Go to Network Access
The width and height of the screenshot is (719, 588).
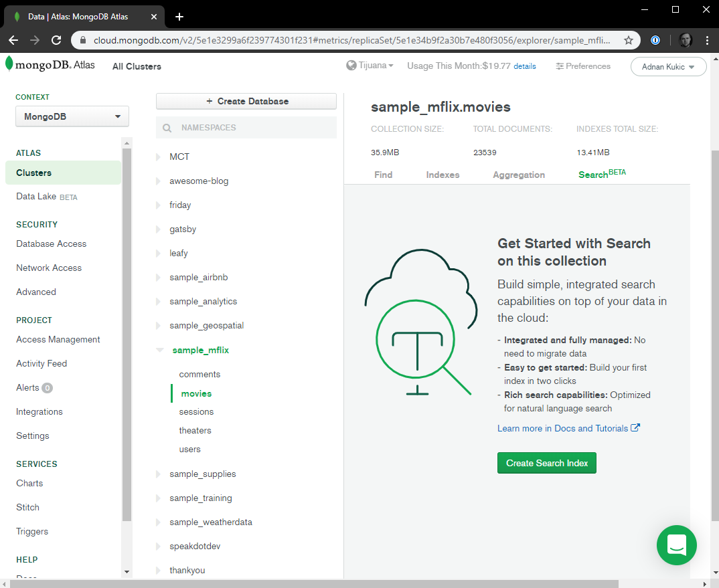49,268
